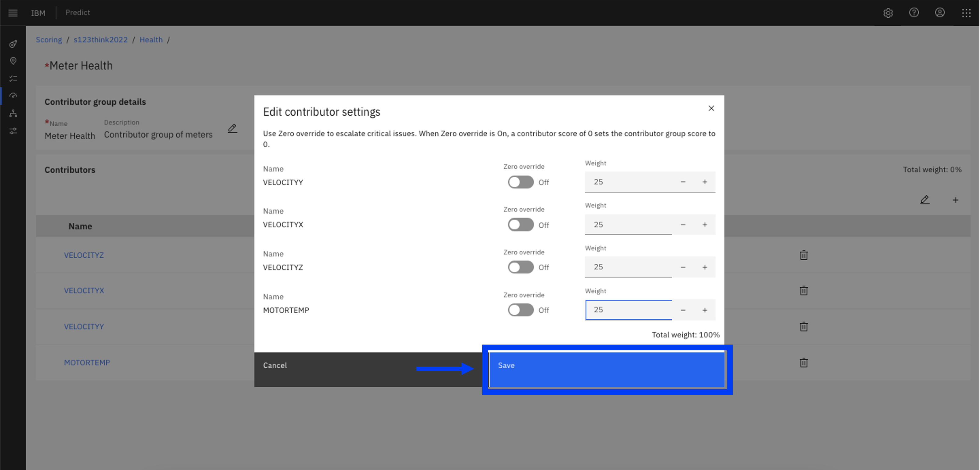Screen dimensions: 980x470
Task: Click Total weight: 0% text
Action: 932,170
